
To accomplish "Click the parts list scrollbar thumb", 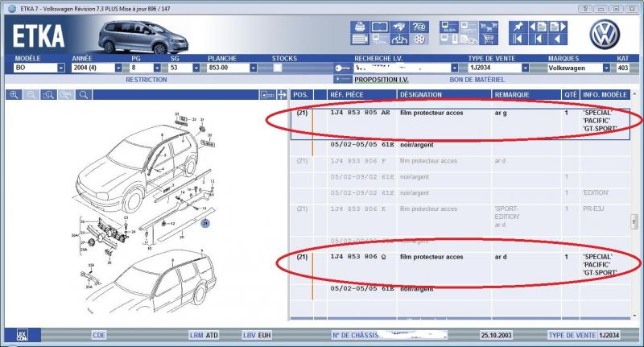I will (634, 221).
